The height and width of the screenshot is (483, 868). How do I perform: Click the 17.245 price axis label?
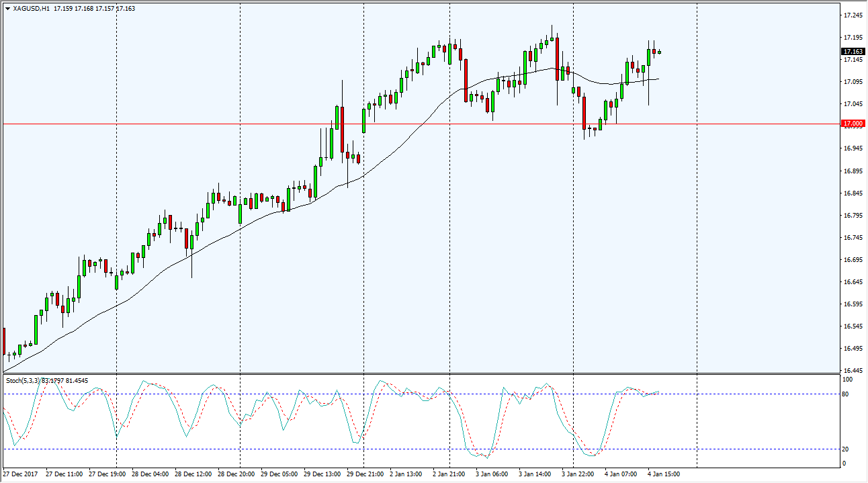pos(853,15)
